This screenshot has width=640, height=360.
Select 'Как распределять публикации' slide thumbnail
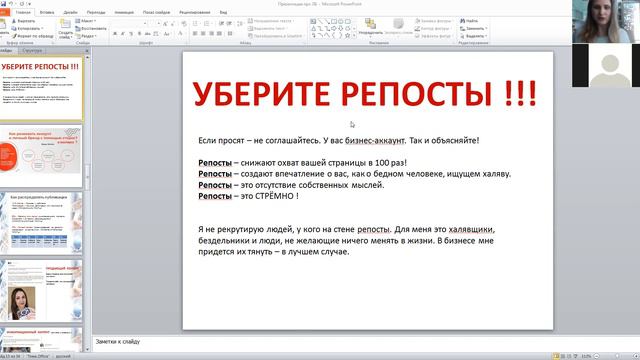(x=41, y=223)
